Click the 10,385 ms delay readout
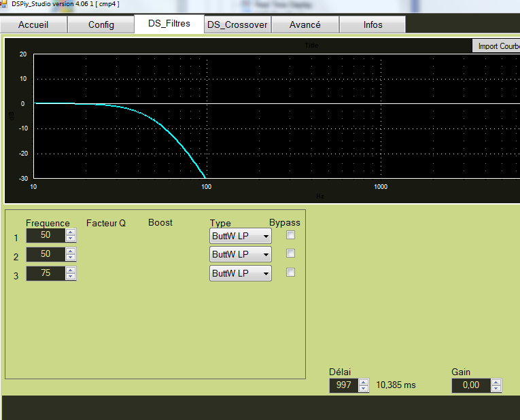The height and width of the screenshot is (420, 520). click(x=396, y=385)
